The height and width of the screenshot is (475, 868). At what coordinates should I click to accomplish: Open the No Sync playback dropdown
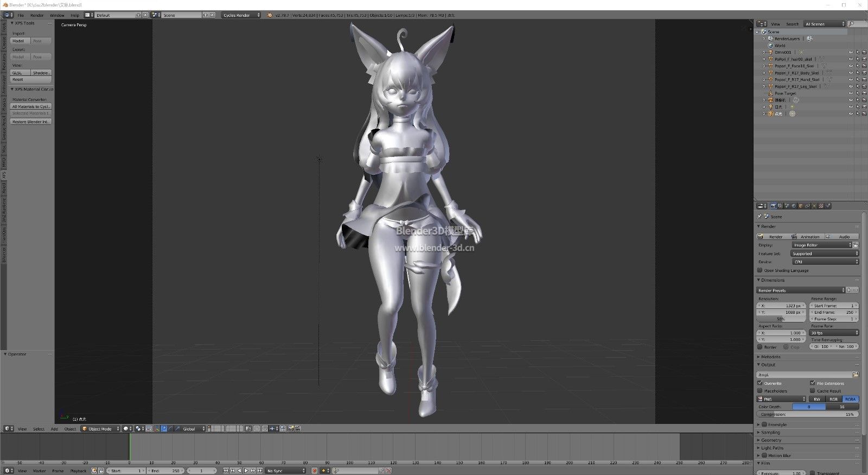click(x=286, y=471)
